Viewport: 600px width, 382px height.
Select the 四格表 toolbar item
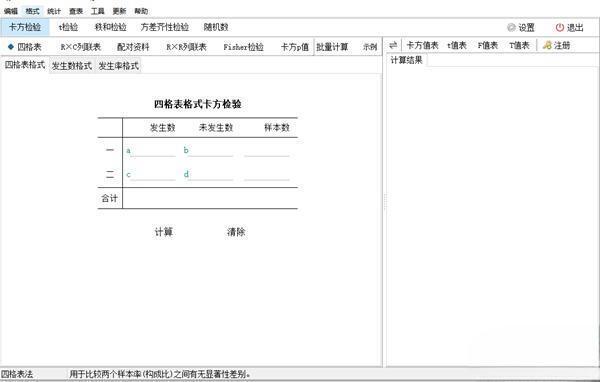[24, 47]
